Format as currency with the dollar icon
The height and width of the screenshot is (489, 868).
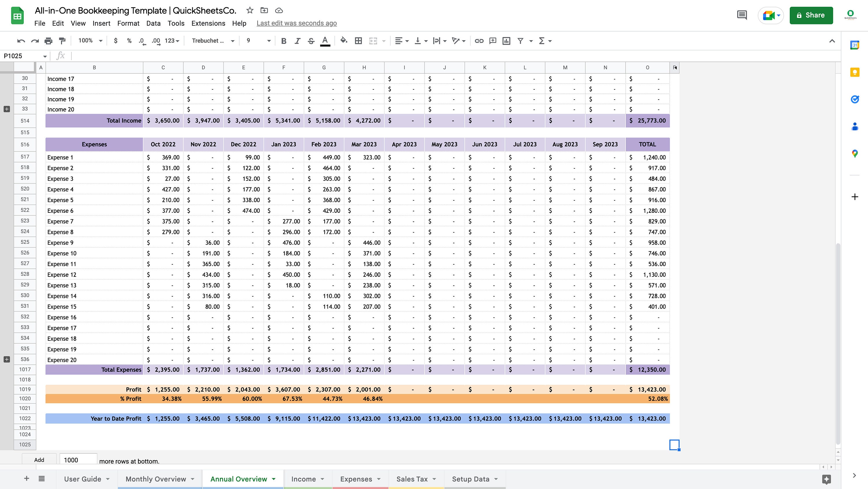coord(115,41)
